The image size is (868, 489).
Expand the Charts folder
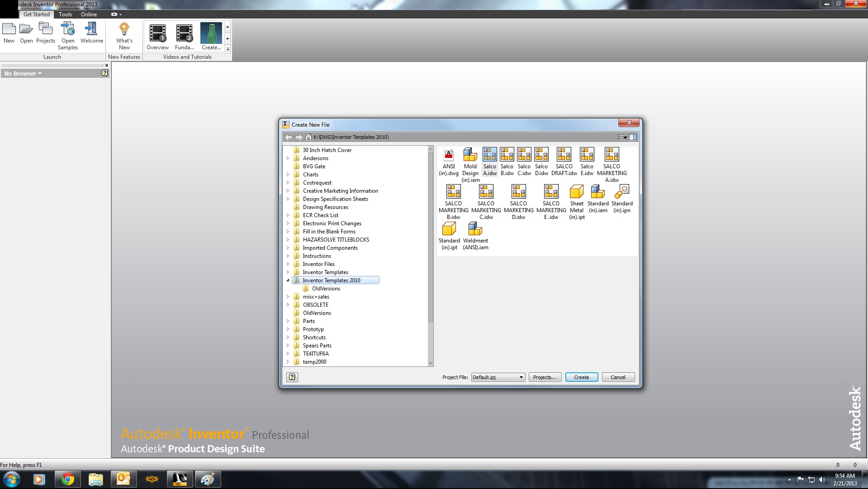288,175
